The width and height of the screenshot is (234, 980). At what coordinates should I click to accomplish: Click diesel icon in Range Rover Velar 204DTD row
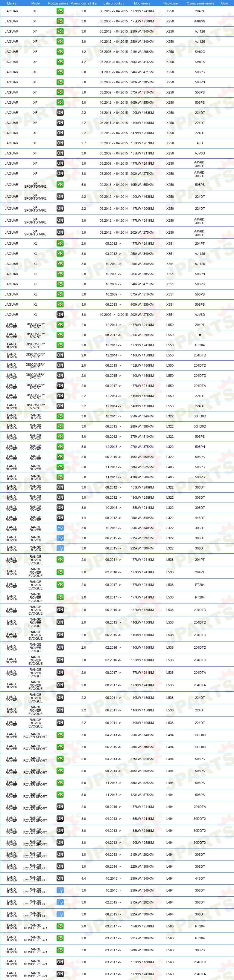coord(60,962)
